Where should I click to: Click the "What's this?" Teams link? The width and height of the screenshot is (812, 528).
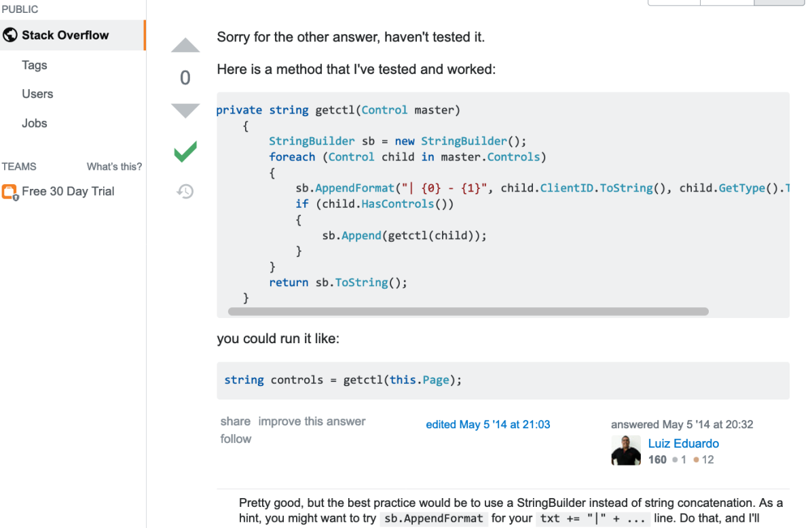114,166
